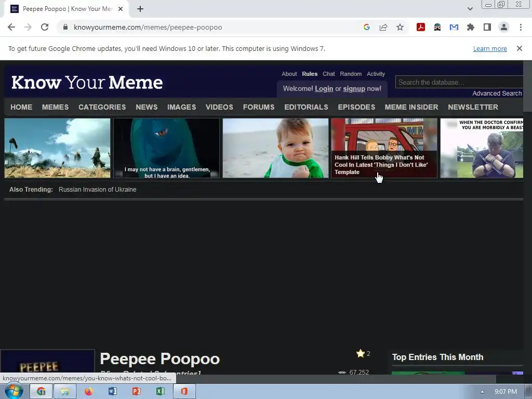Open the Windows Start menu

point(14,391)
